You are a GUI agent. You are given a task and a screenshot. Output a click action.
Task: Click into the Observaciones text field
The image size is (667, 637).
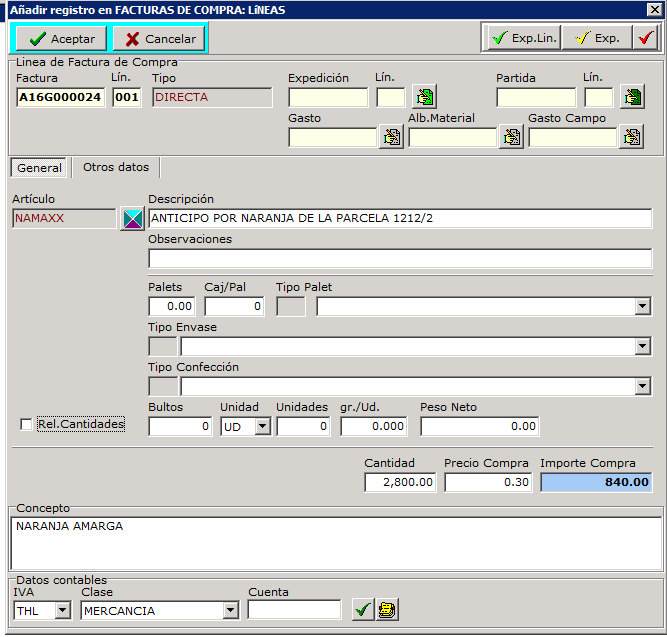pos(399,259)
